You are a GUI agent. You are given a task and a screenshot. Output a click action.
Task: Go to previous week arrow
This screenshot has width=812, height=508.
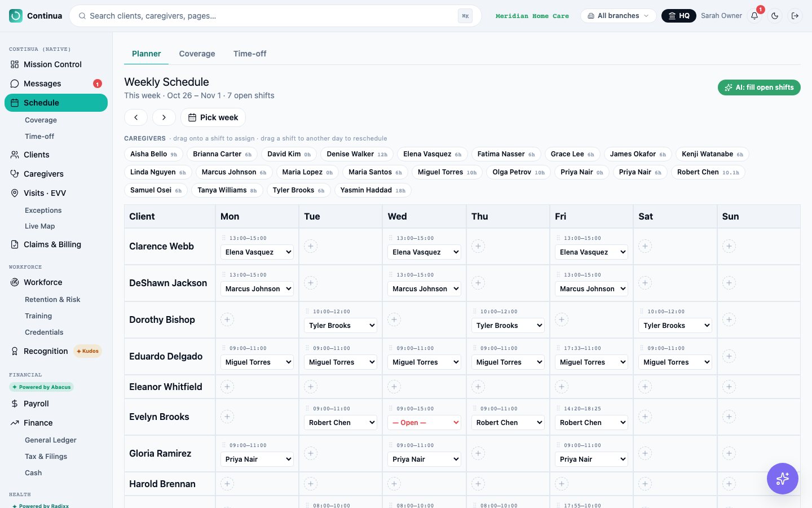(136, 117)
